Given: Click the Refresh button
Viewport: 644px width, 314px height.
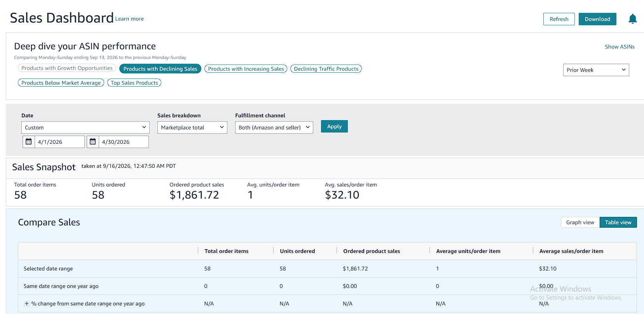Looking at the screenshot, I should 559,19.
